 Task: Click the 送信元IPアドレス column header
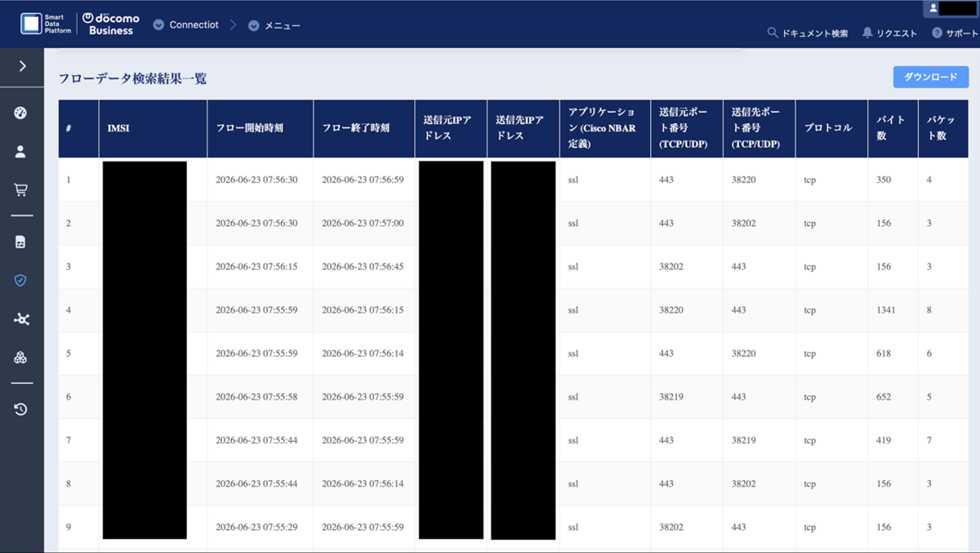click(450, 128)
